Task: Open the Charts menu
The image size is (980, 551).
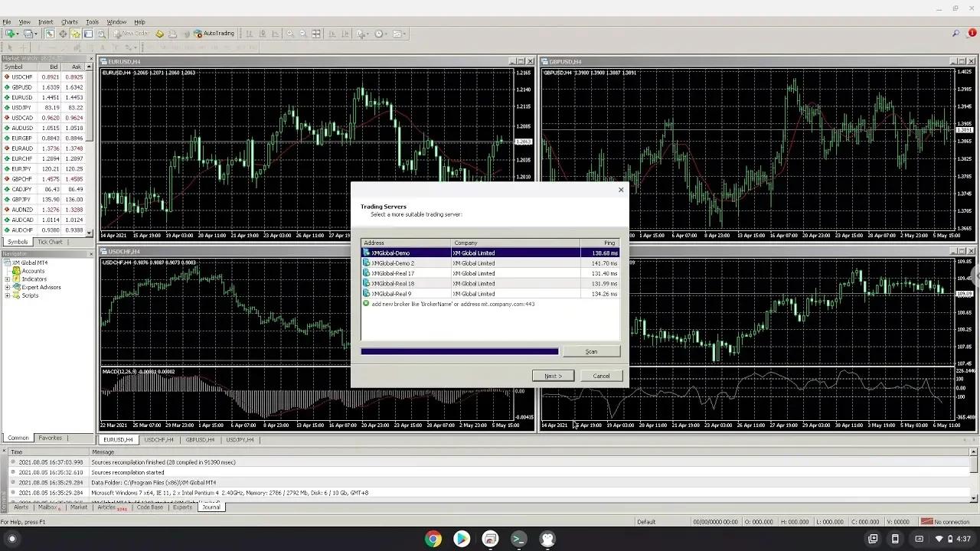Action: coord(69,21)
